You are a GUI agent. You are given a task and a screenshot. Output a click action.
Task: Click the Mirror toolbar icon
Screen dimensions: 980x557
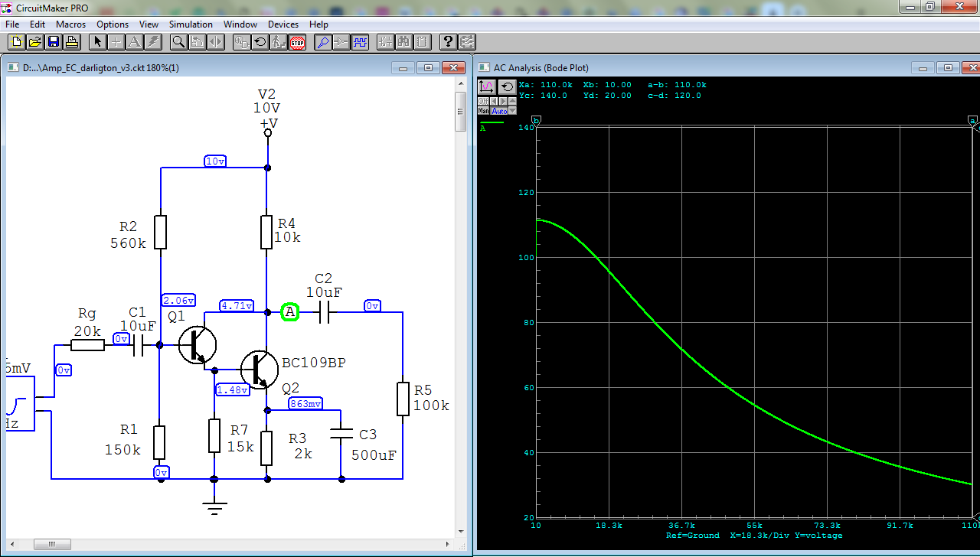[x=216, y=42]
